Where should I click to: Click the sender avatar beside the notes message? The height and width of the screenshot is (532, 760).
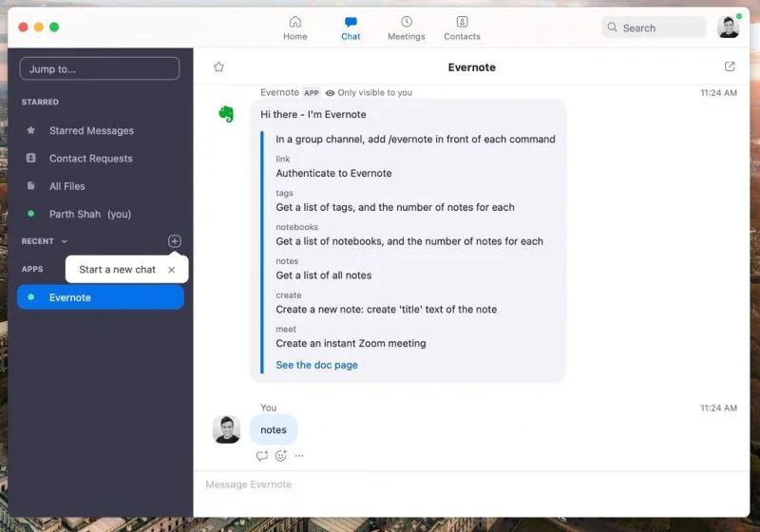click(226, 429)
